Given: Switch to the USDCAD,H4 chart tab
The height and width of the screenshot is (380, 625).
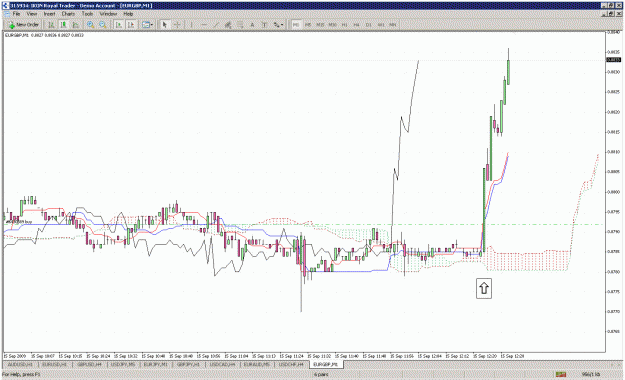Looking at the screenshot, I should coord(222,365).
